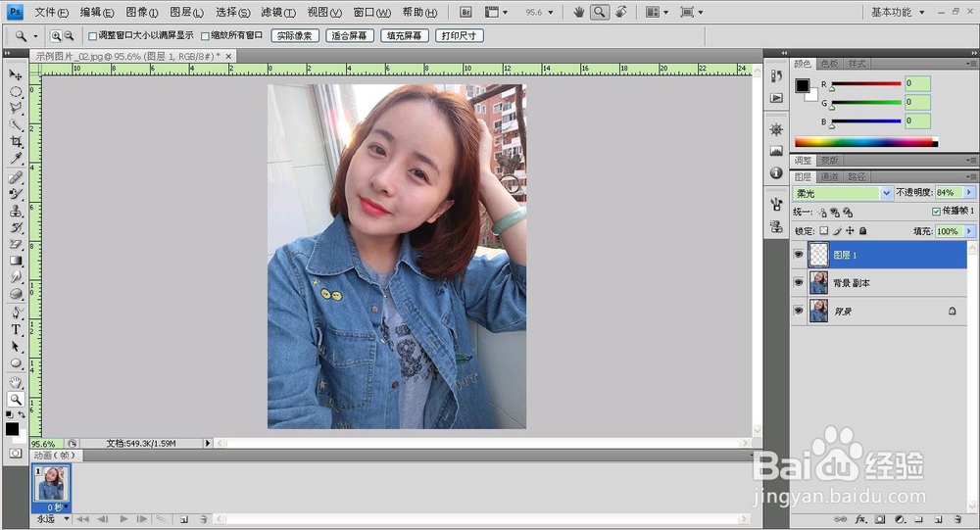The image size is (980, 530).
Task: Select the Gradient tool
Action: [16, 261]
